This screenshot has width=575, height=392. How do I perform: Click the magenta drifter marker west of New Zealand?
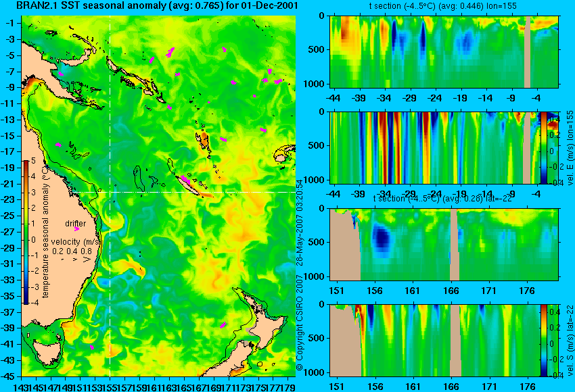point(223,325)
